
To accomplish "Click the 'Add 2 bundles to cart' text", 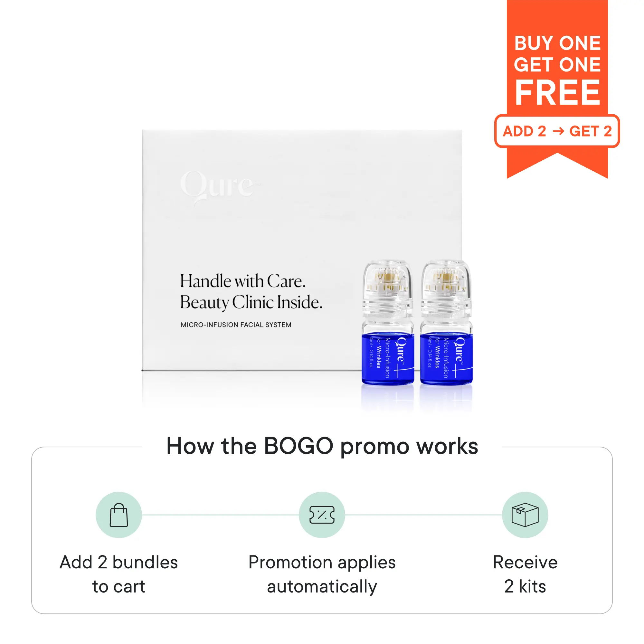I will coord(119,574).
